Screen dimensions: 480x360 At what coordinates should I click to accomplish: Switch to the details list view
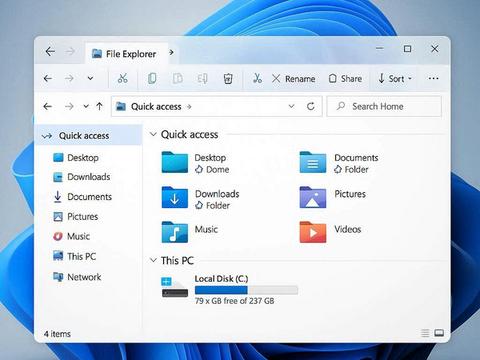tap(425, 333)
